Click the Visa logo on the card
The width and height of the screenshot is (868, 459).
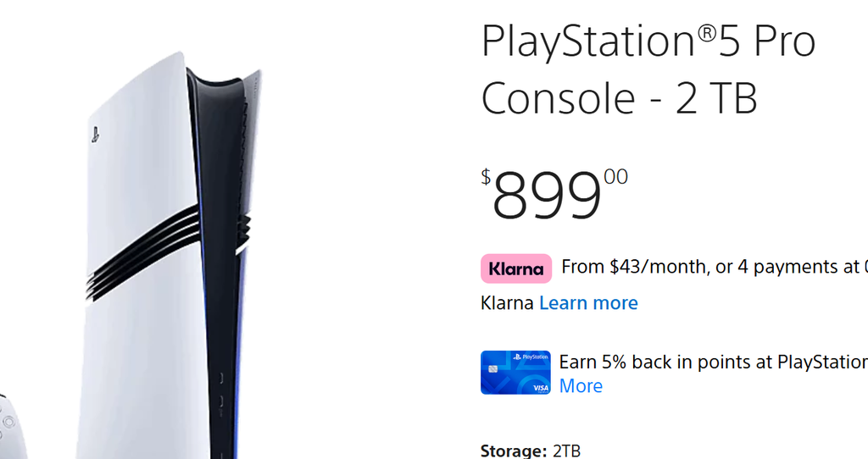click(541, 388)
